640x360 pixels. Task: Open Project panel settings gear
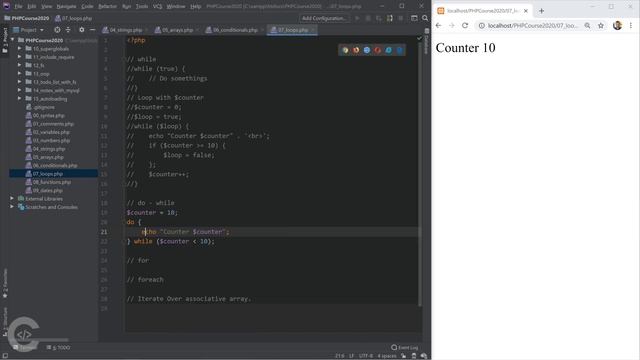[82, 30]
